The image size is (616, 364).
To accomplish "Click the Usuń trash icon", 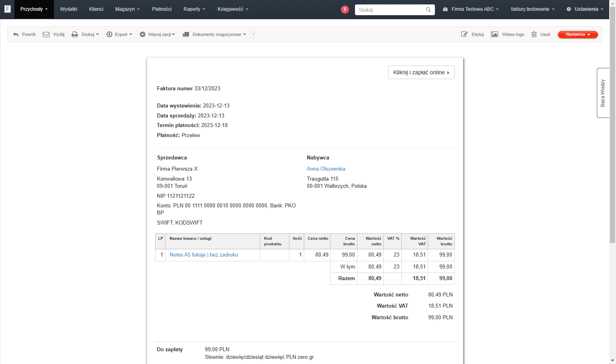I will pos(534,34).
